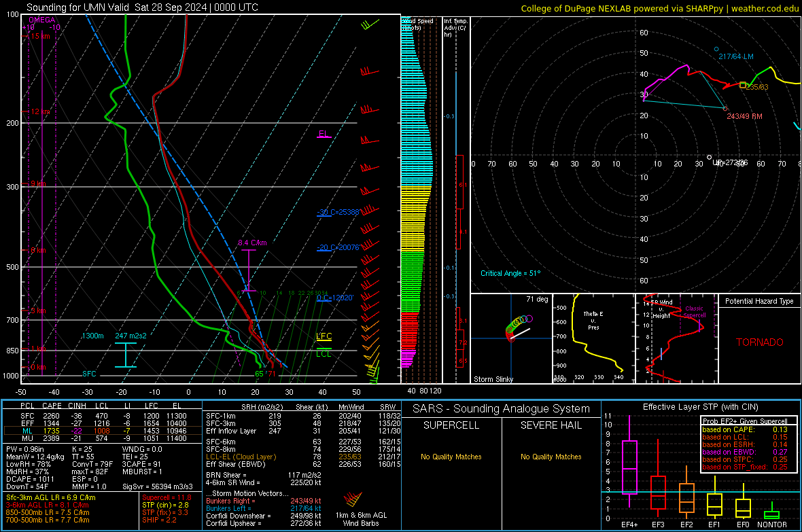Viewport: 802px width, 532px height.
Task: Click the Corfidi Upshear = 272/36 kt entry
Action: 264,523
